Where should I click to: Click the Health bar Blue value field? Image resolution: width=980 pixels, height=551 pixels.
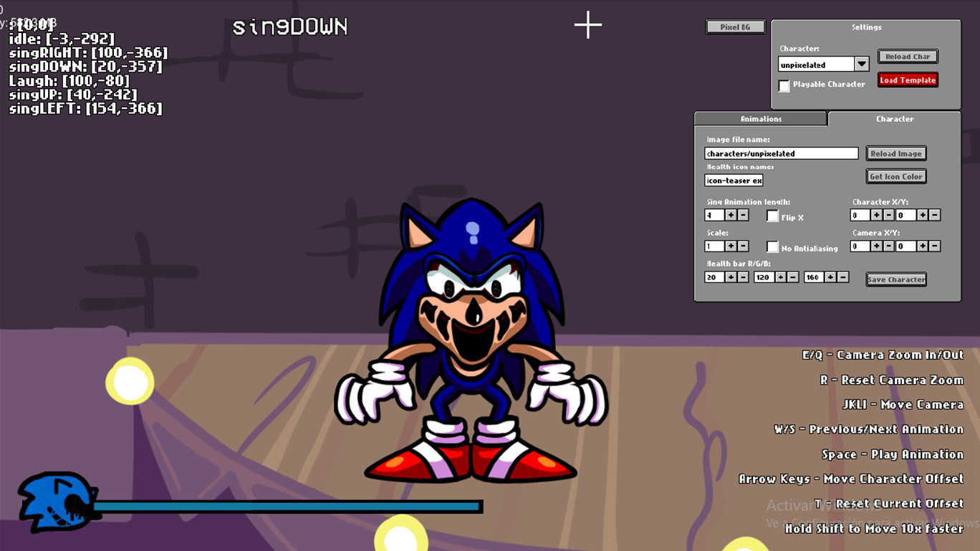click(x=814, y=277)
